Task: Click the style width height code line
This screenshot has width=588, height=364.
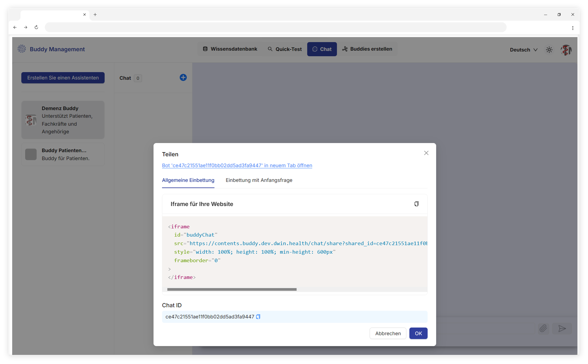Action: (x=254, y=252)
